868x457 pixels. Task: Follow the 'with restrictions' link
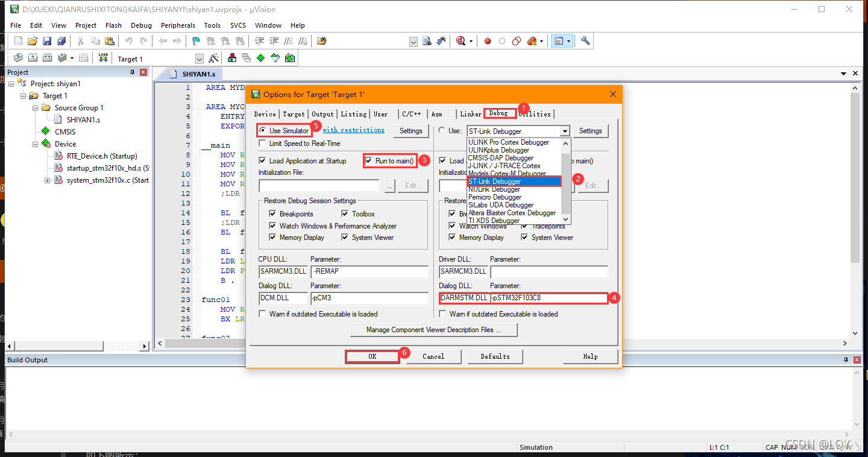[x=353, y=130]
